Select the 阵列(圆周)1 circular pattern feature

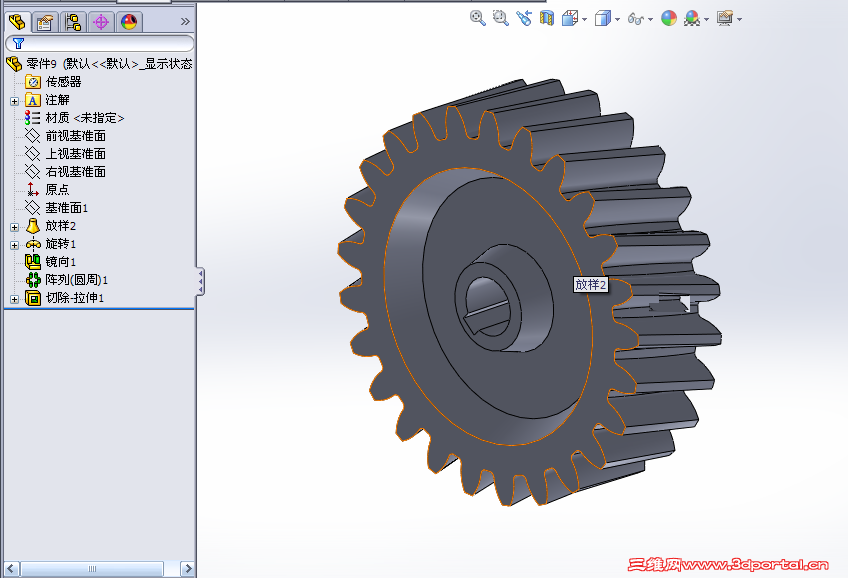(x=76, y=280)
